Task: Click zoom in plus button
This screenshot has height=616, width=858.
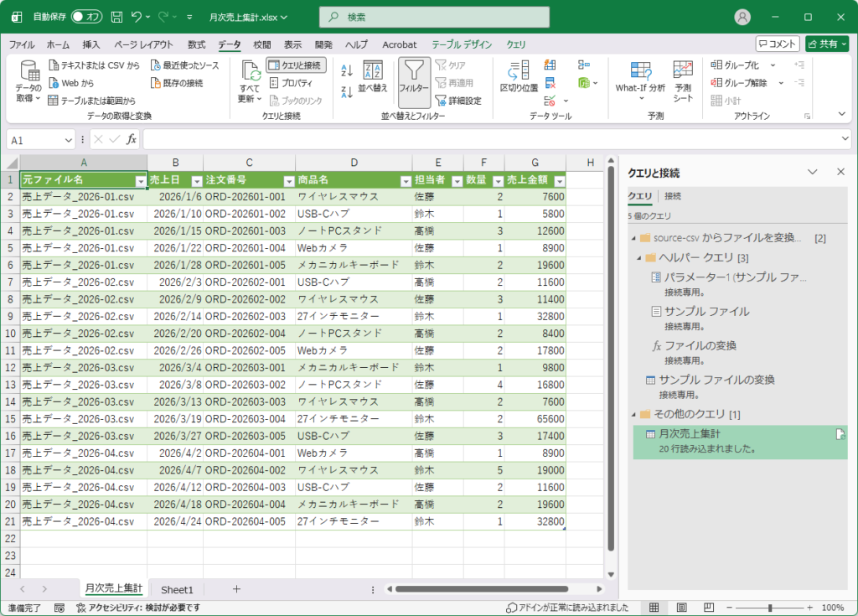Action: [x=809, y=608]
